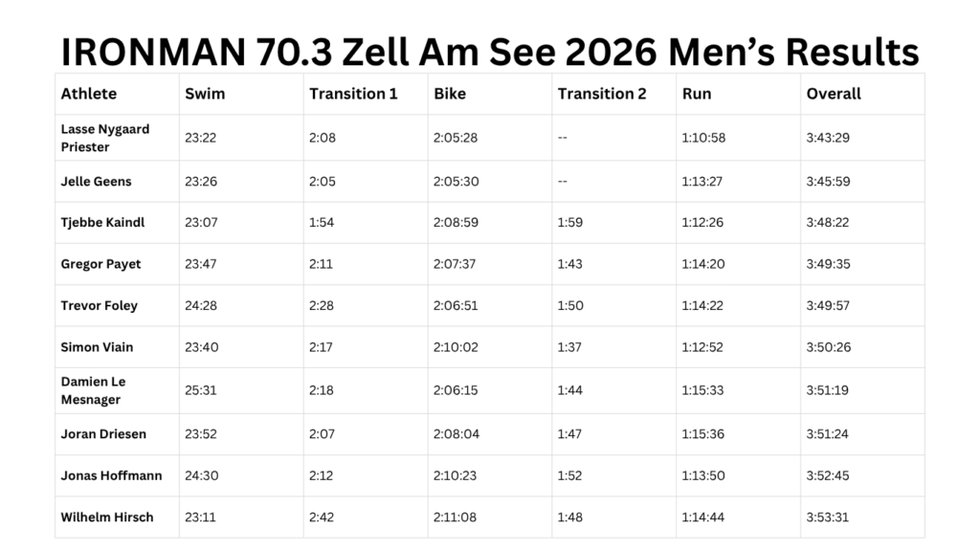Select the Bike column header

coord(450,94)
